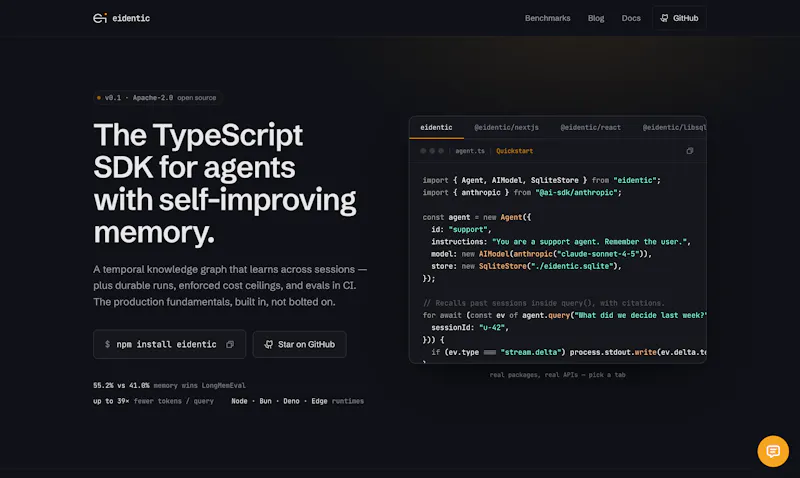This screenshot has width=800, height=478.
Task: Click the "./eidentic.sqlite" string in code
Action: pyautogui.click(x=571, y=266)
